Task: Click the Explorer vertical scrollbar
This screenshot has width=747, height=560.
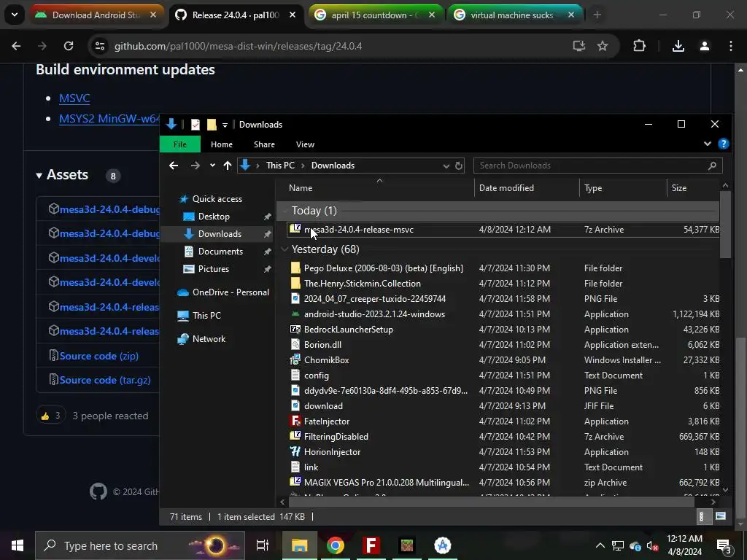Action: 725,225
